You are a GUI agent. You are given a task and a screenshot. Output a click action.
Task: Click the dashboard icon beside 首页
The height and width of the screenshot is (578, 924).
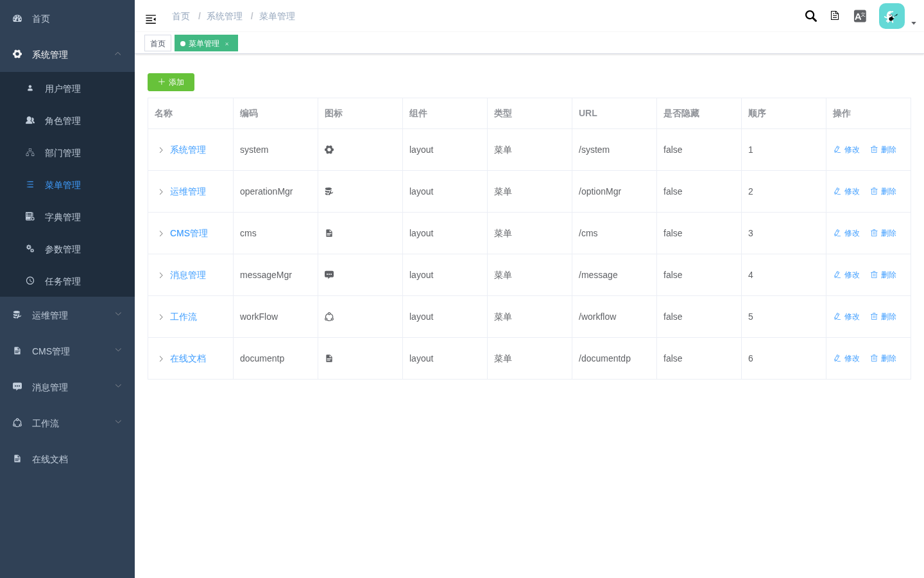pos(17,19)
